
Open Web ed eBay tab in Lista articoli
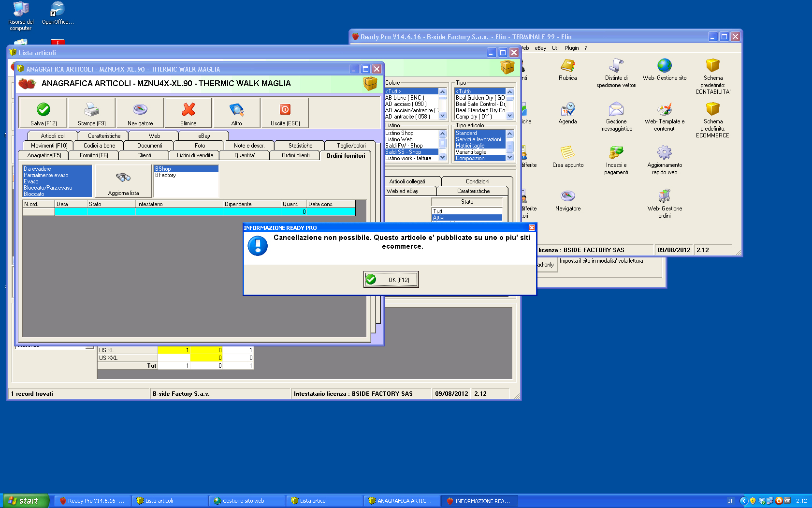tap(402, 191)
